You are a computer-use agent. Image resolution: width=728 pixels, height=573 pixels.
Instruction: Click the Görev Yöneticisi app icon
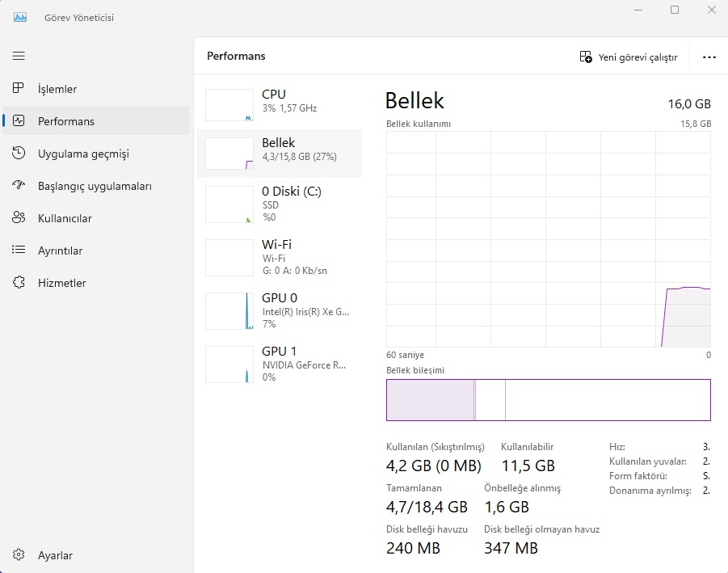[x=20, y=18]
